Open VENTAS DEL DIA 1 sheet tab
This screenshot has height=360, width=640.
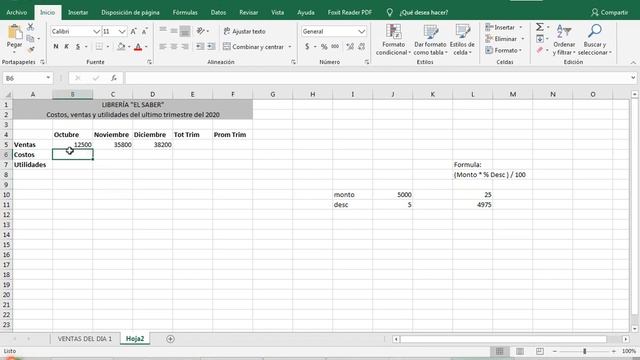[84, 339]
